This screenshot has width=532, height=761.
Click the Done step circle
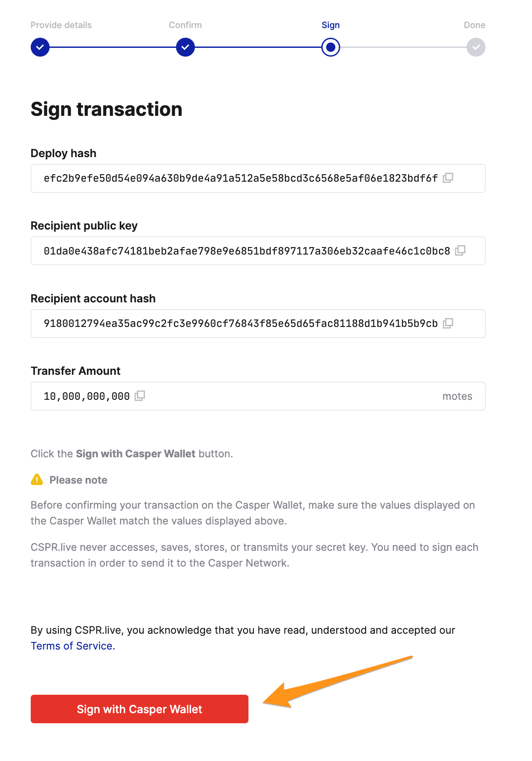pos(476,47)
